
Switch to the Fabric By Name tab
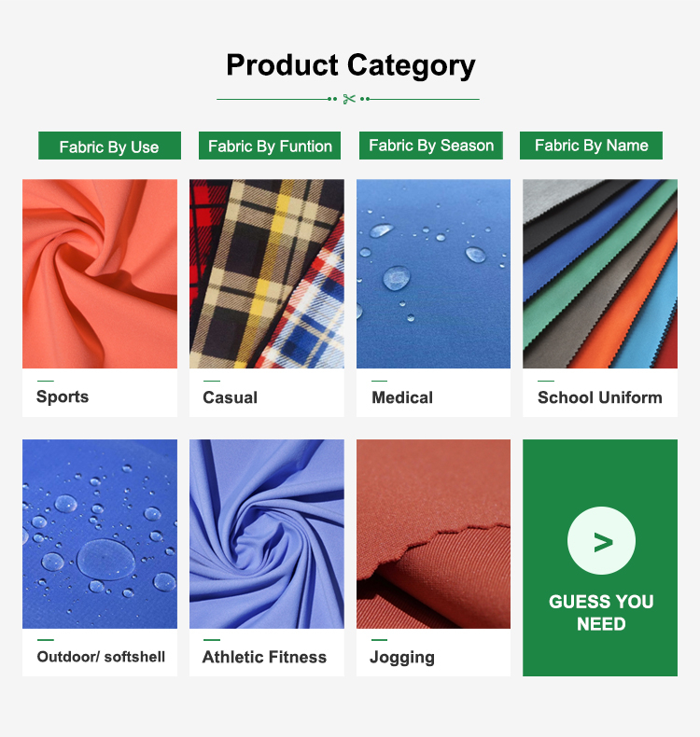(x=591, y=146)
